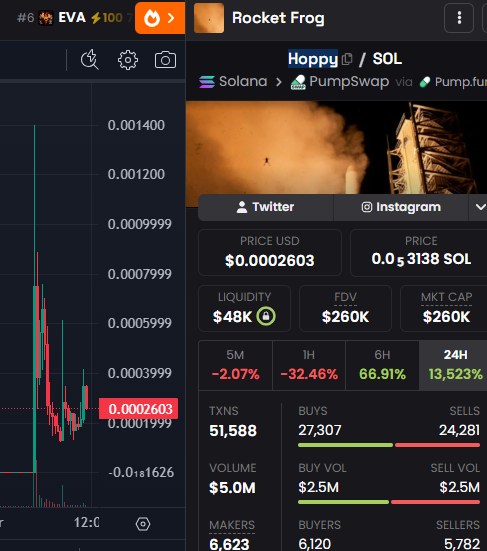Click the SELLS 24,281 count
The image size is (487, 551).
tap(459, 430)
